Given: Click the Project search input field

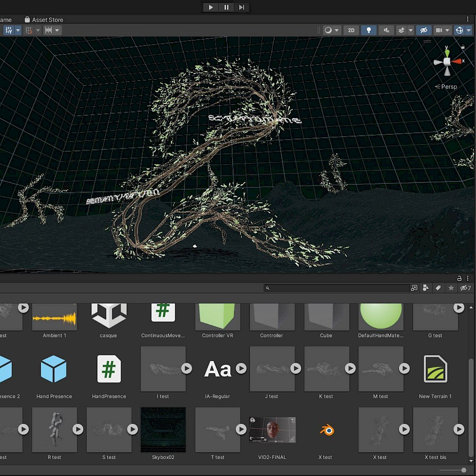Looking at the screenshot, I should point(337,288).
